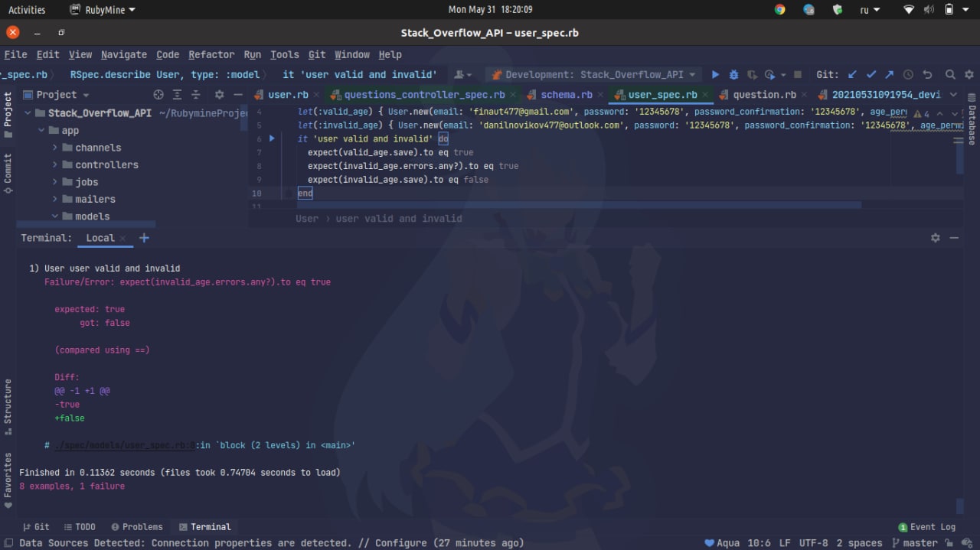Click editor horizontal scrollbar
The height and width of the screenshot is (550, 980).
click(x=580, y=205)
